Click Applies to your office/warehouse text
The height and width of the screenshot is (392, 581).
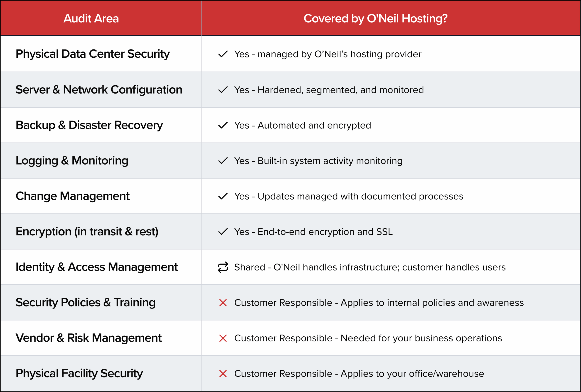tap(412, 374)
